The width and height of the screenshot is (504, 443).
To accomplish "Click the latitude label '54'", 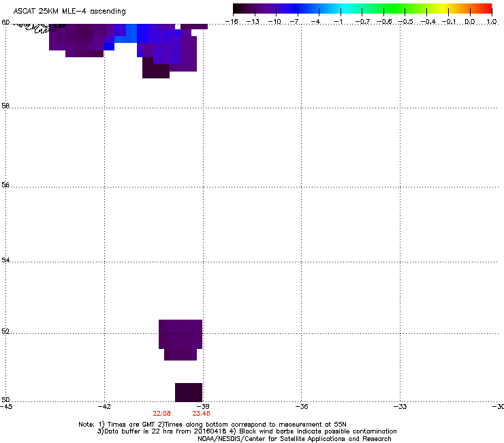I will 5,260.
